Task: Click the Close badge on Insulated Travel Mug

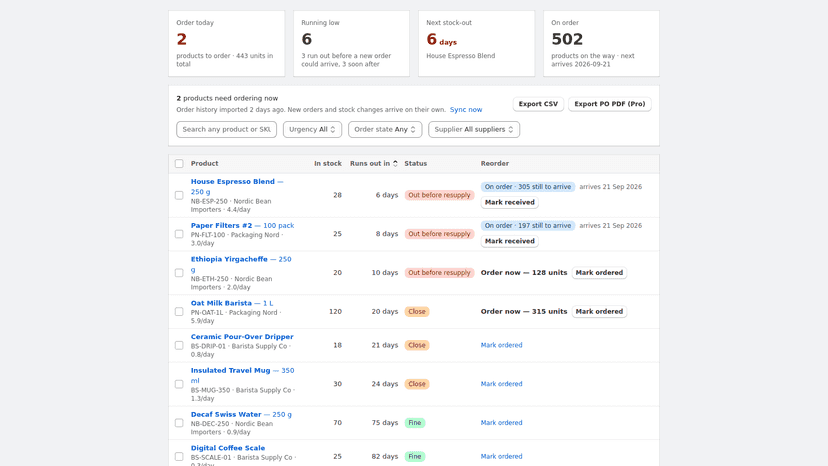Action: pos(417,384)
